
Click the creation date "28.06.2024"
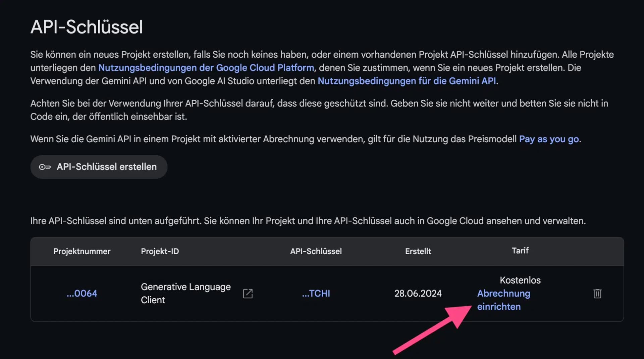click(418, 293)
